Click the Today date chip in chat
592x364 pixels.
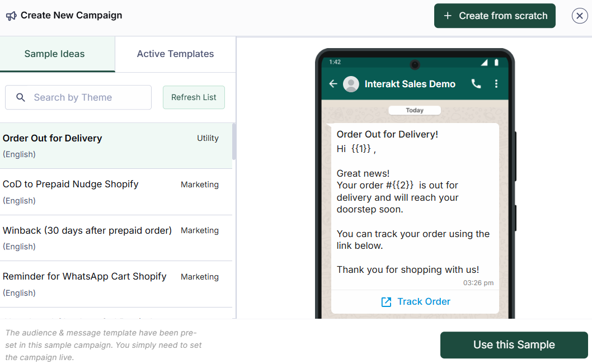pyautogui.click(x=415, y=110)
